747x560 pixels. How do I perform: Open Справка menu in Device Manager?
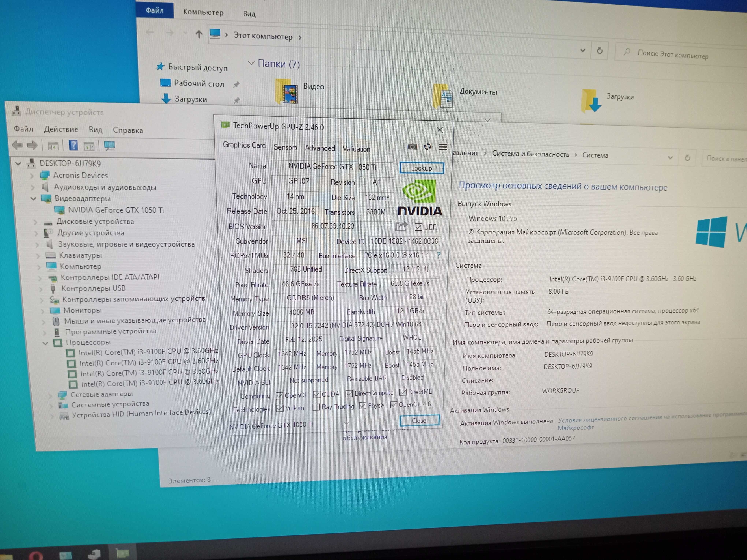point(128,130)
